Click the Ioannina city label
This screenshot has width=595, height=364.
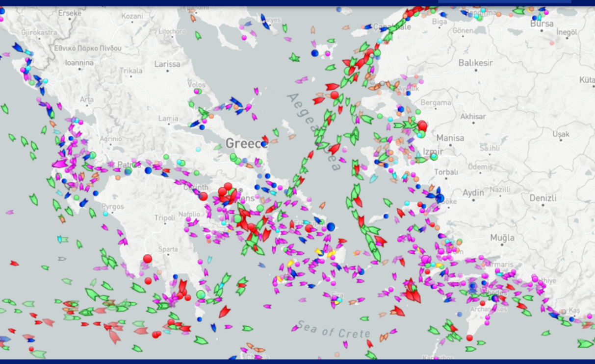coord(79,63)
